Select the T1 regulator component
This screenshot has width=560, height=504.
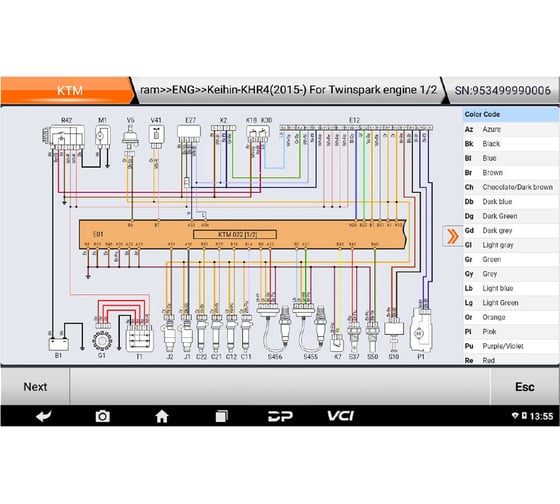[x=139, y=339]
